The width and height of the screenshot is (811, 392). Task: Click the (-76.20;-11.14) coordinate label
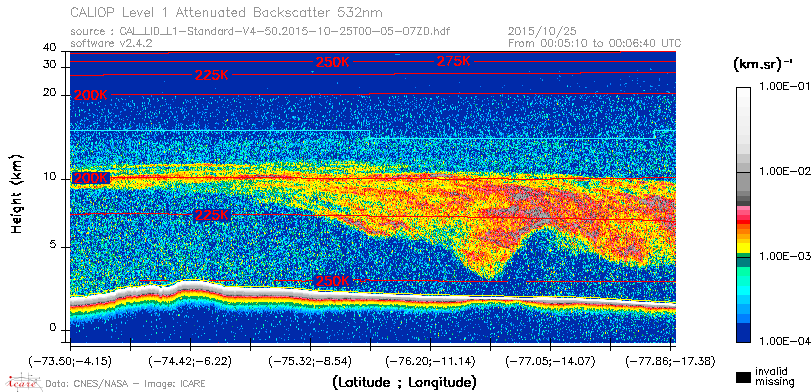point(430,360)
